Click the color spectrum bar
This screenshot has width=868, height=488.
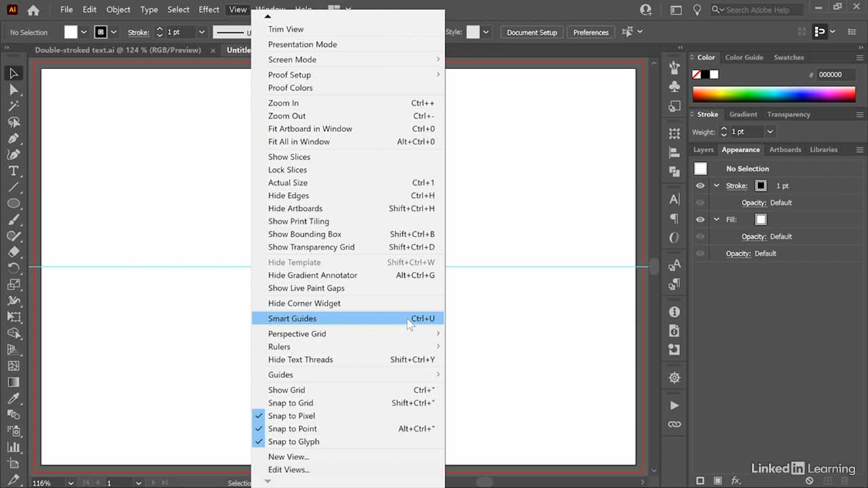click(x=774, y=94)
